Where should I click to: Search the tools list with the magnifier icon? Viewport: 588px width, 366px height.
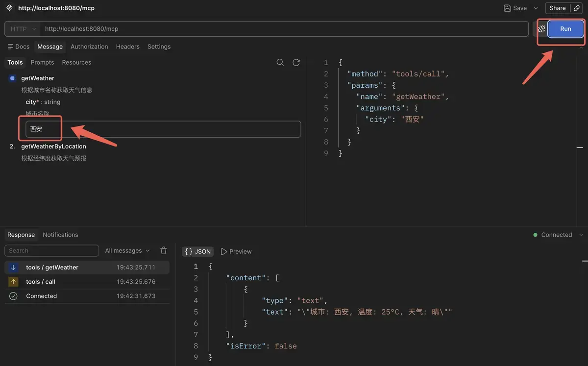[x=280, y=62]
